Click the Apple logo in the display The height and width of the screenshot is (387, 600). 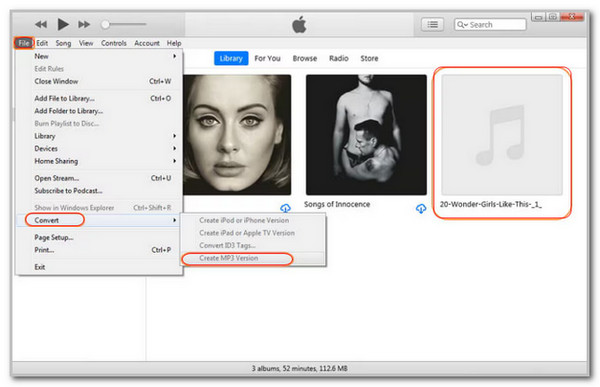(299, 24)
